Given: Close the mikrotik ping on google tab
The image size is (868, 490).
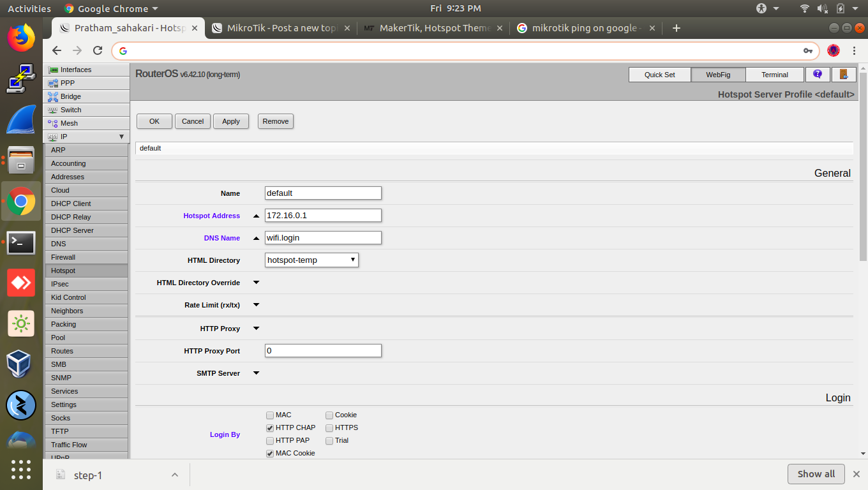Looking at the screenshot, I should (x=652, y=28).
